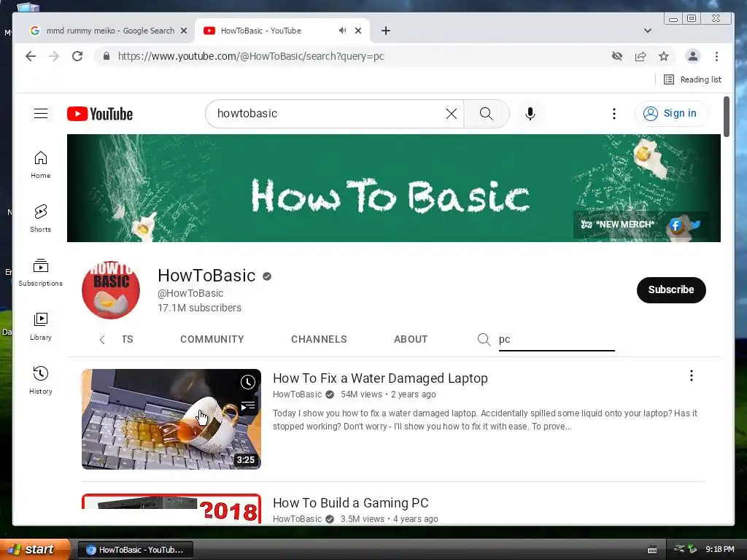Viewport: 747px width, 560px height.
Task: Select the partially visible TS tab
Action: (127, 339)
